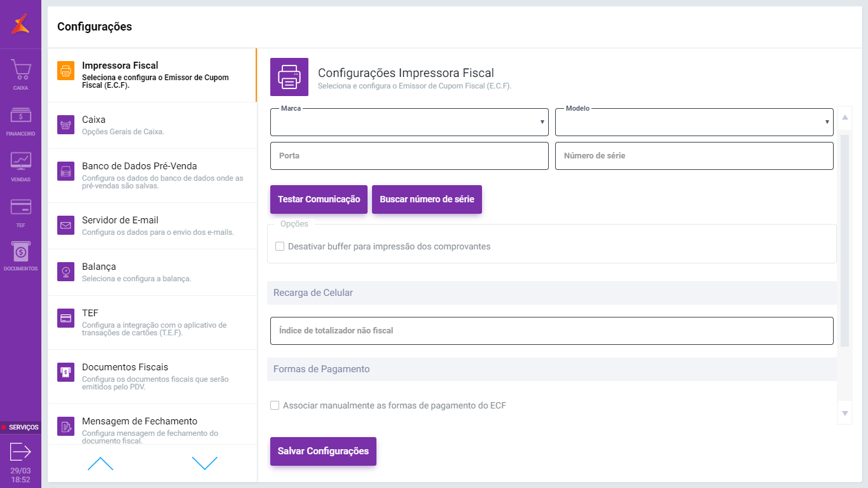Click the Testar Comunicação button
The height and width of the screenshot is (488, 868).
pyautogui.click(x=319, y=200)
